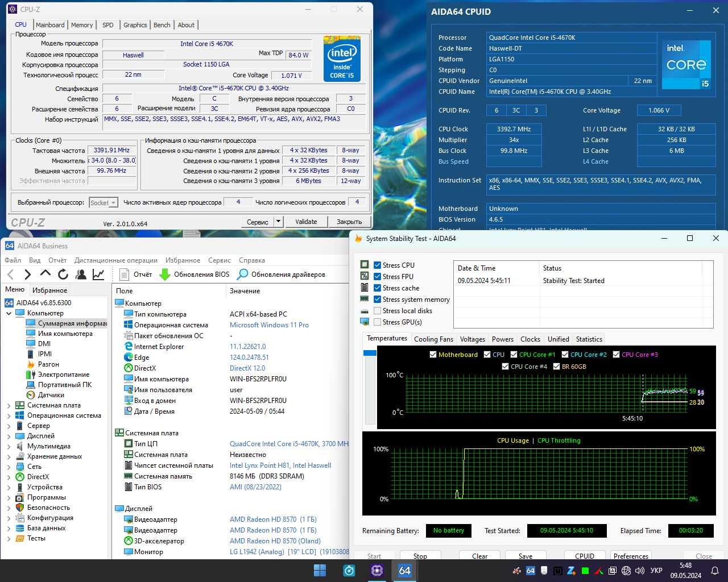Expand Операционная система tree node
The width and height of the screenshot is (728, 582).
click(x=9, y=415)
